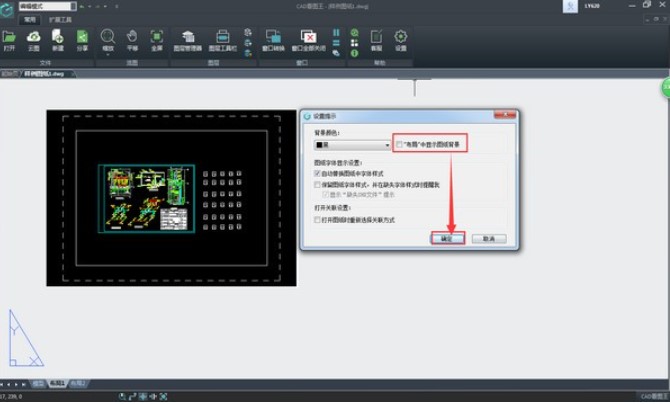Jump to first layout tab arrow
The height and width of the screenshot is (404, 670).
[2, 384]
